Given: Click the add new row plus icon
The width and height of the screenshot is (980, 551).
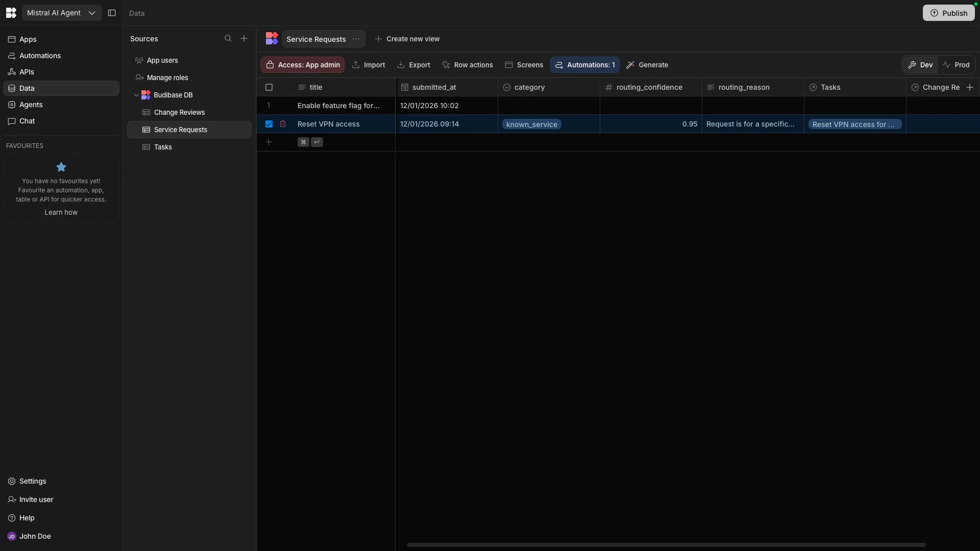Looking at the screenshot, I should point(269,142).
